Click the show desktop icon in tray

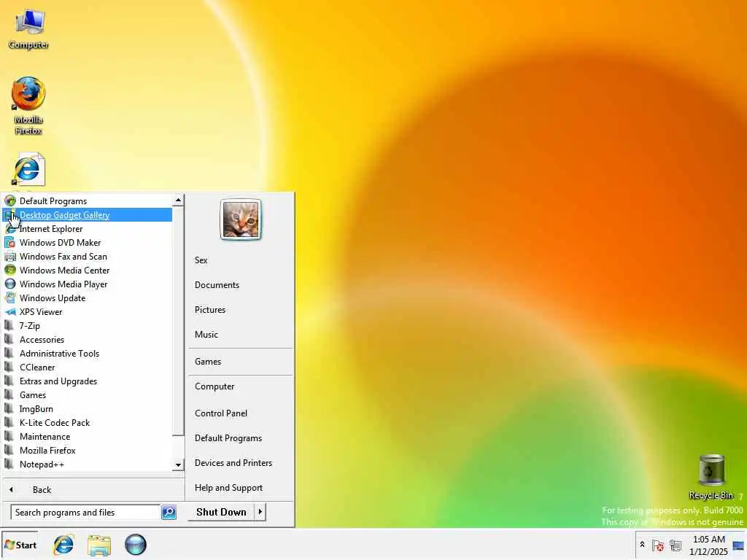point(738,545)
